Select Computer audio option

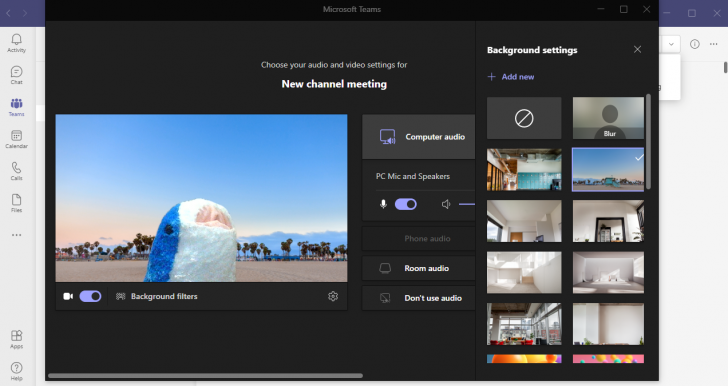coord(418,137)
